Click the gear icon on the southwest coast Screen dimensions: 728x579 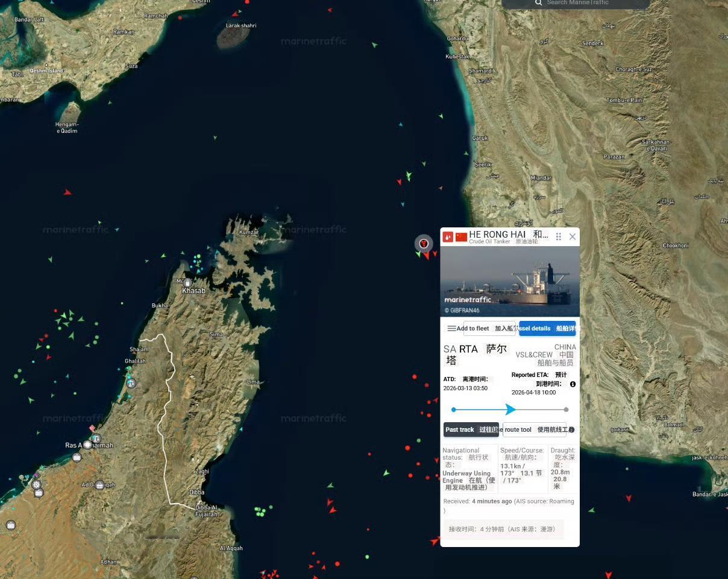click(x=36, y=484)
